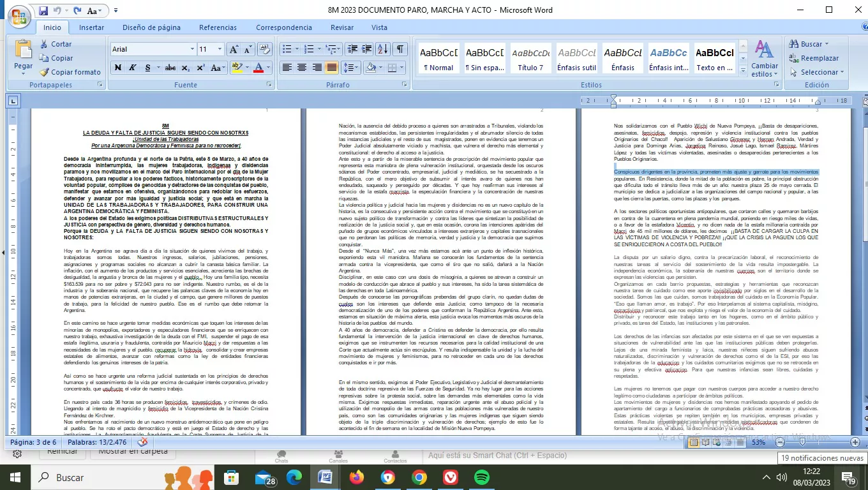Undo last action in quick access toolbar

[58, 10]
